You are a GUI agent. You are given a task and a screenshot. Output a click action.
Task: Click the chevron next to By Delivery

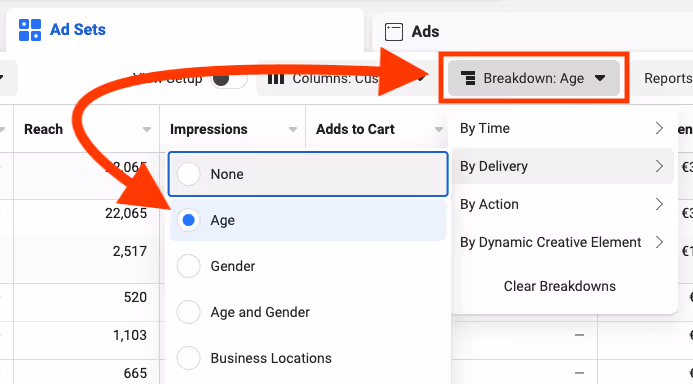coord(659,166)
